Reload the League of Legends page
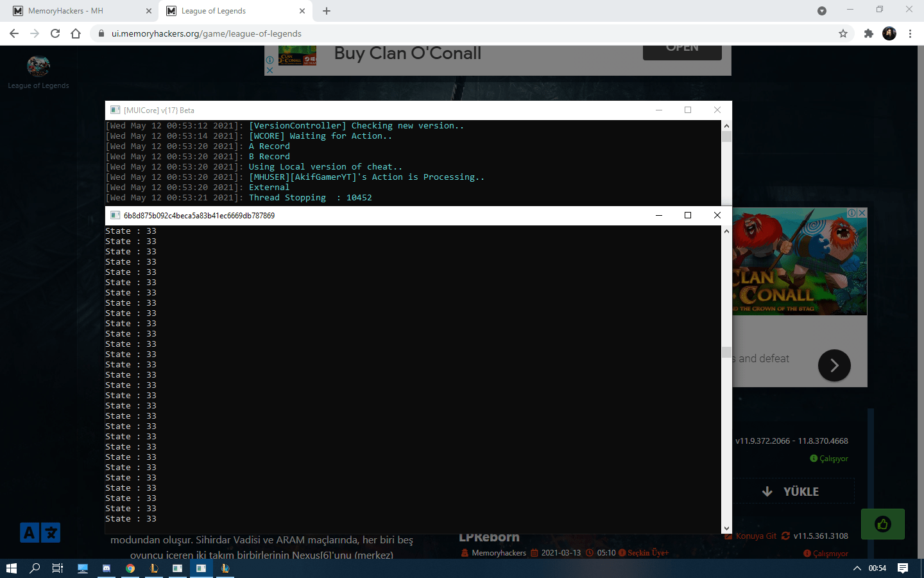Image resolution: width=924 pixels, height=578 pixels. click(55, 33)
